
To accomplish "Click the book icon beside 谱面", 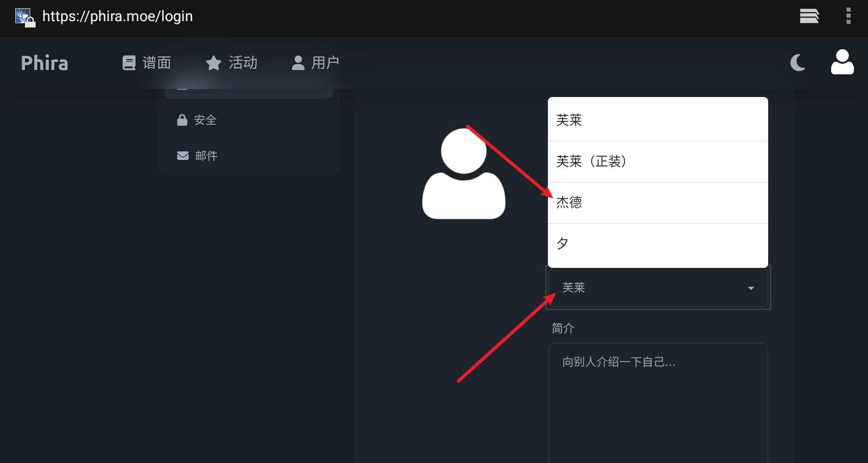I will [x=129, y=63].
